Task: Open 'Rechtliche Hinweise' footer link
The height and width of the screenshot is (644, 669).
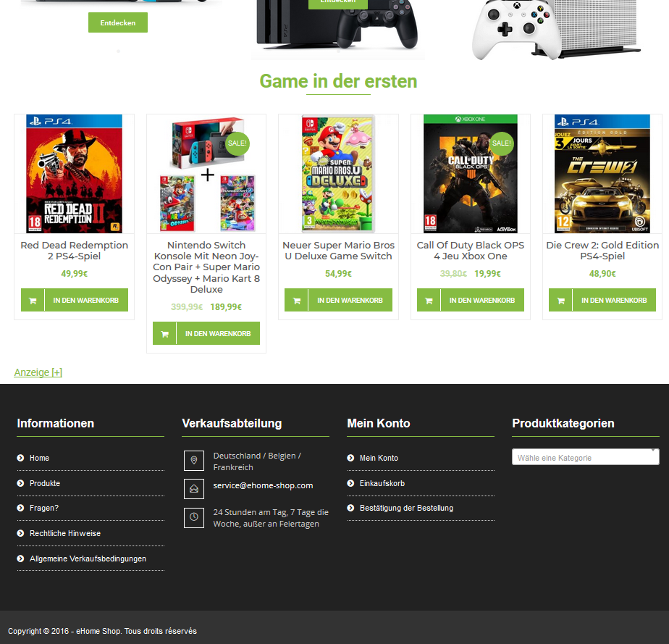Action: [x=65, y=533]
